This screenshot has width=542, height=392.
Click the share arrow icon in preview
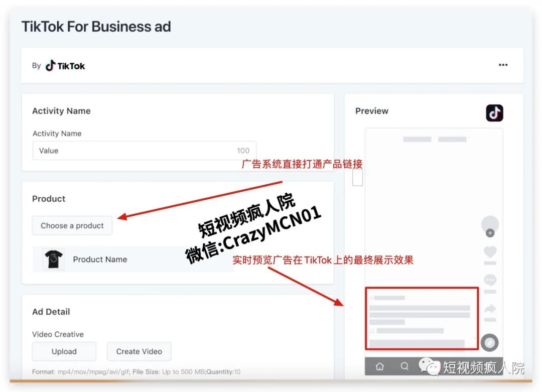[490, 308]
